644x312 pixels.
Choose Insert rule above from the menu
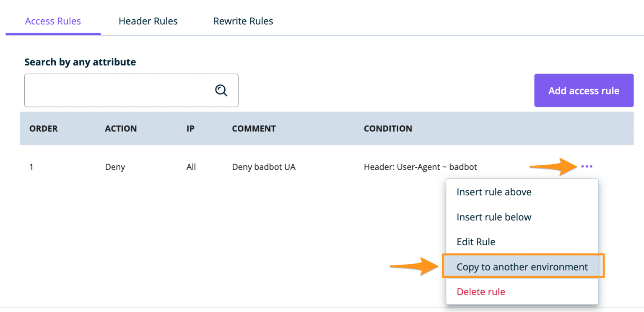(x=494, y=192)
